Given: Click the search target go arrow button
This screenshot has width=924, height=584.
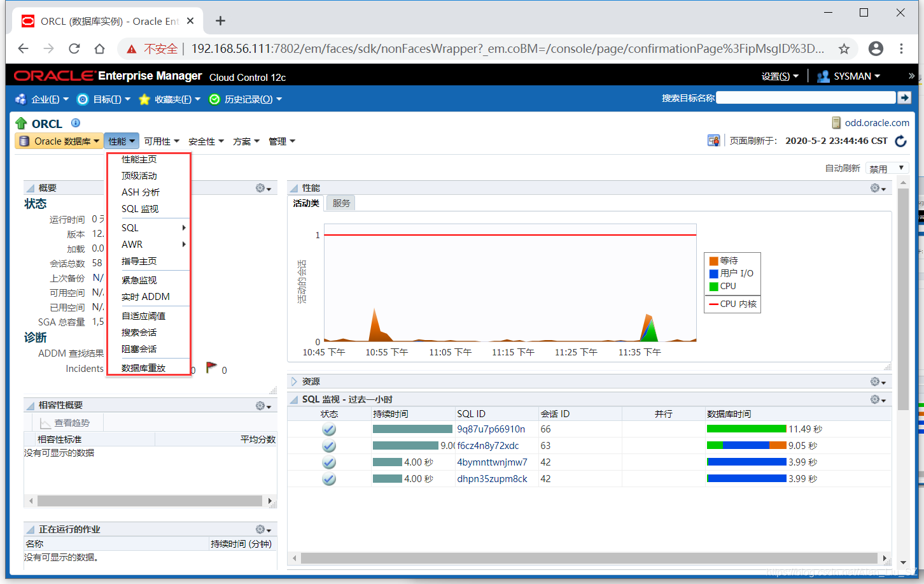Looking at the screenshot, I should point(904,97).
